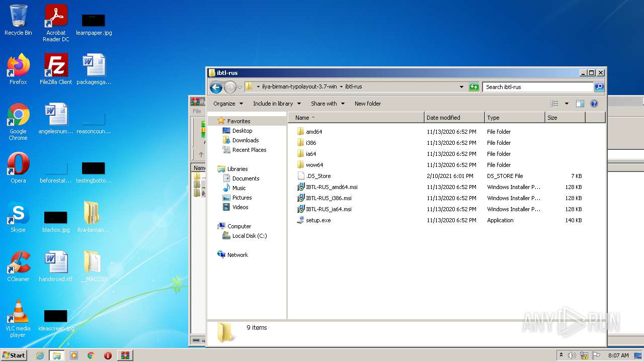Select Network in navigation pane
Screen dimensions: 644x362
pyautogui.click(x=237, y=255)
